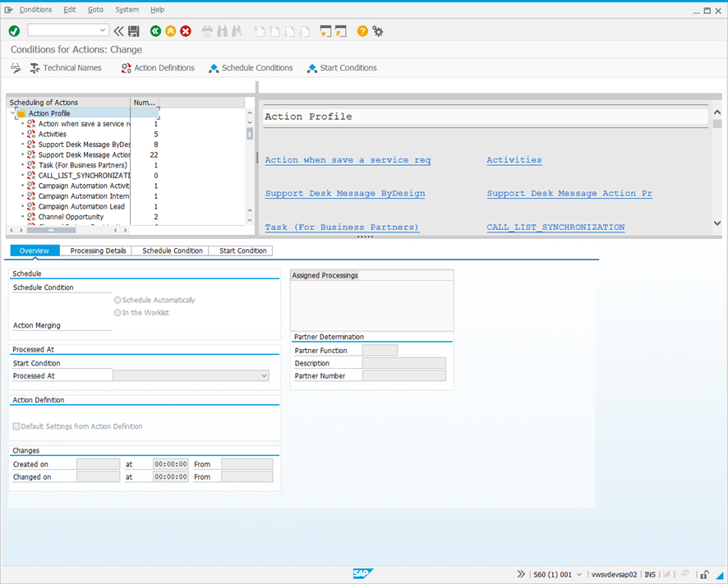Open Customize Local Layout gear icon
Screen dimensions: 728x584
378,31
